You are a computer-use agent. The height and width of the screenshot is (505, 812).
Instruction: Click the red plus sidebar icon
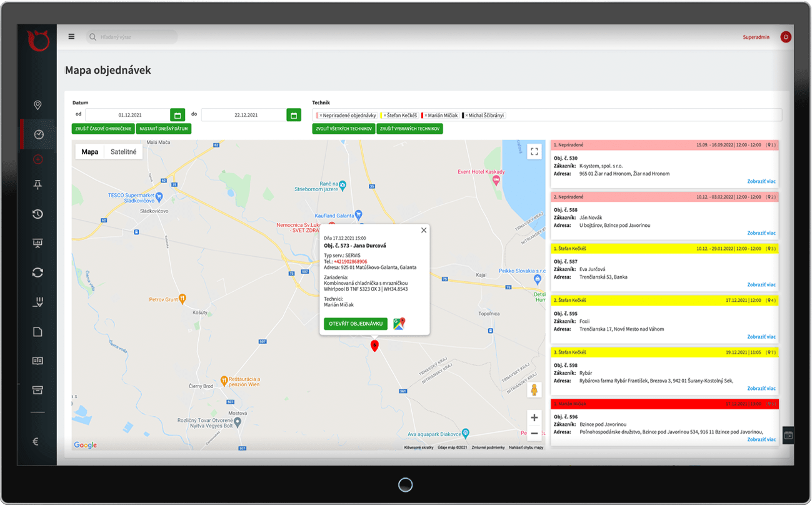coord(38,159)
